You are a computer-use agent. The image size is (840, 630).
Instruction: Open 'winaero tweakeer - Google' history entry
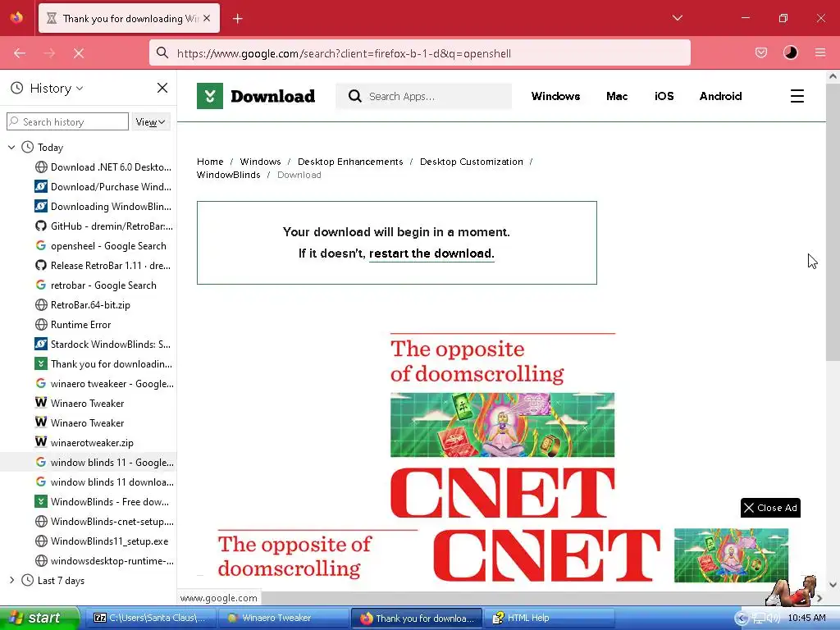pos(104,384)
